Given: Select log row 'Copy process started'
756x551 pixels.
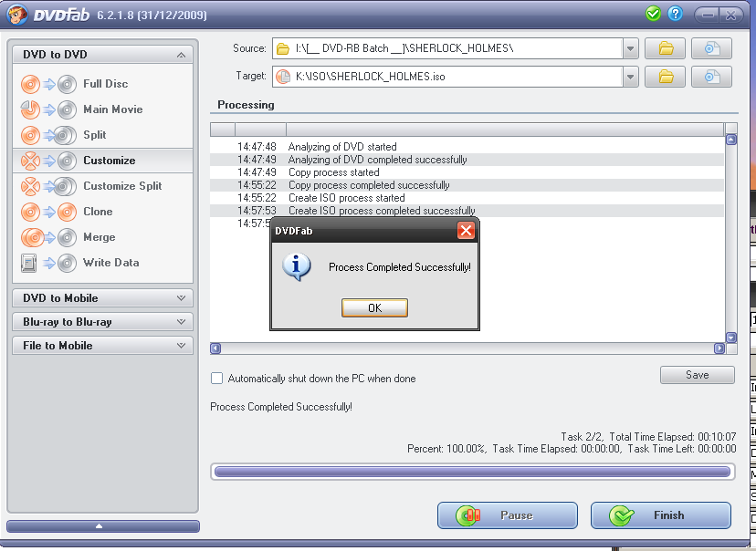Looking at the screenshot, I should point(467,172).
